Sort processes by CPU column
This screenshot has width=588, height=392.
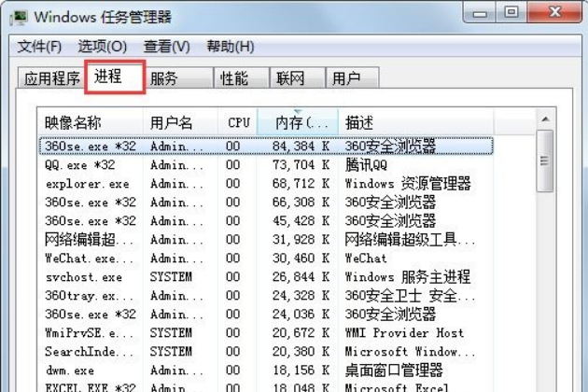(x=238, y=122)
